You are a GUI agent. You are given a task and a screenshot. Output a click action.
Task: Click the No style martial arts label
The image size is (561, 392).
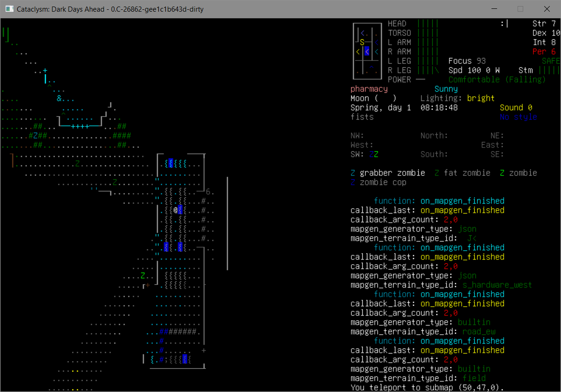519,117
